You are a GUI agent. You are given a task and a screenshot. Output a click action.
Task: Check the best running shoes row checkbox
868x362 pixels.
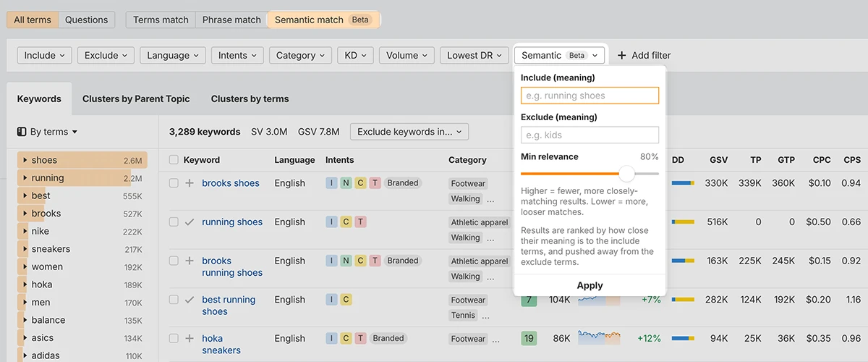click(x=174, y=300)
